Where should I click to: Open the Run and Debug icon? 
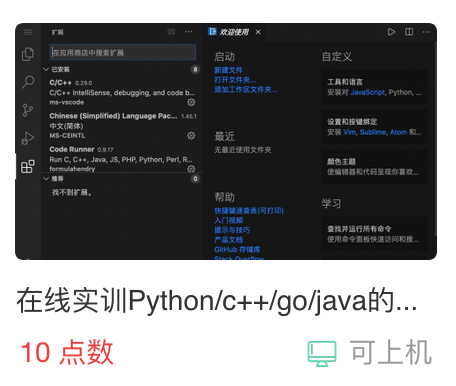tap(28, 138)
